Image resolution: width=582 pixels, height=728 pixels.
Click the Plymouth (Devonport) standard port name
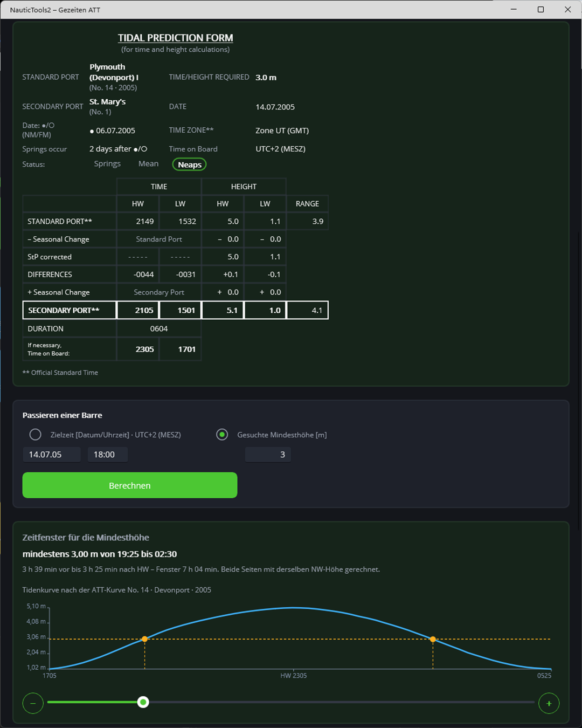[x=114, y=72]
